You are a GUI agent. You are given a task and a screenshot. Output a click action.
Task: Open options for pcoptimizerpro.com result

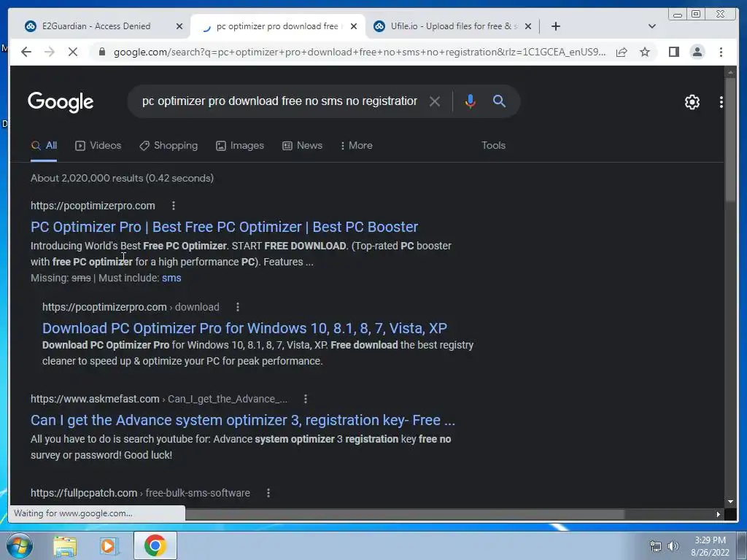[x=174, y=206]
